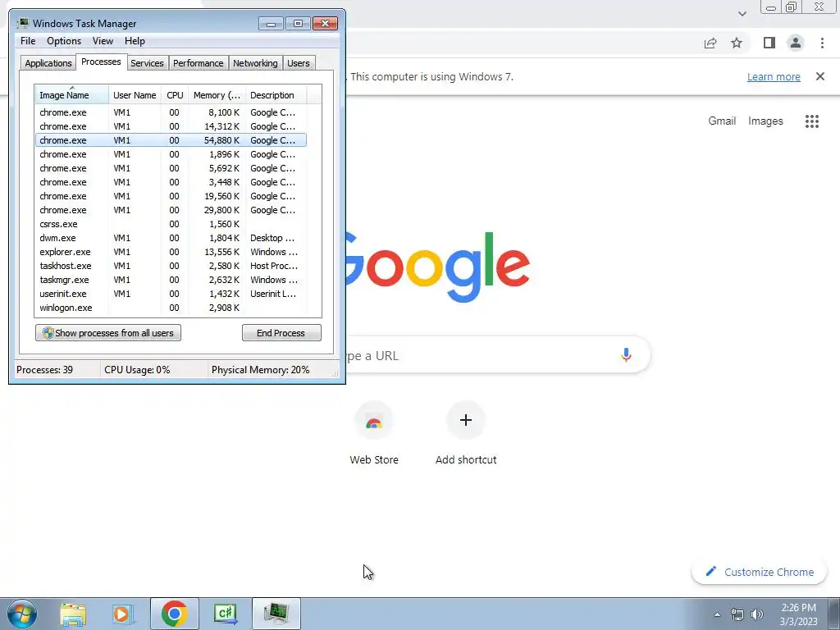Click the Show desktop strip
840x630 pixels.
834,614
